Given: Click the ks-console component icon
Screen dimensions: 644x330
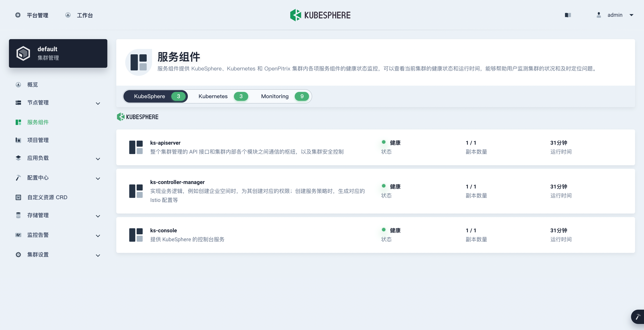Looking at the screenshot, I should tap(136, 235).
